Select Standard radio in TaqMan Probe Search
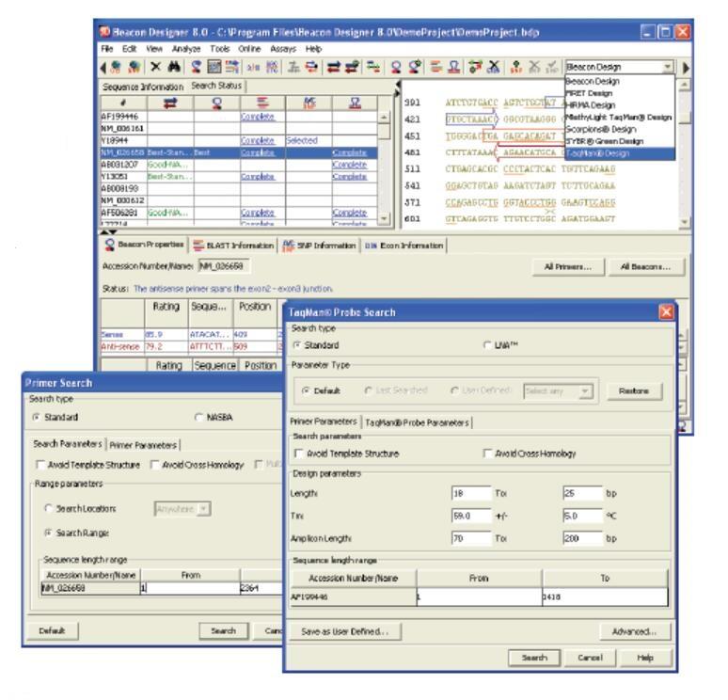This screenshot has height=700, width=728. pyautogui.click(x=296, y=345)
